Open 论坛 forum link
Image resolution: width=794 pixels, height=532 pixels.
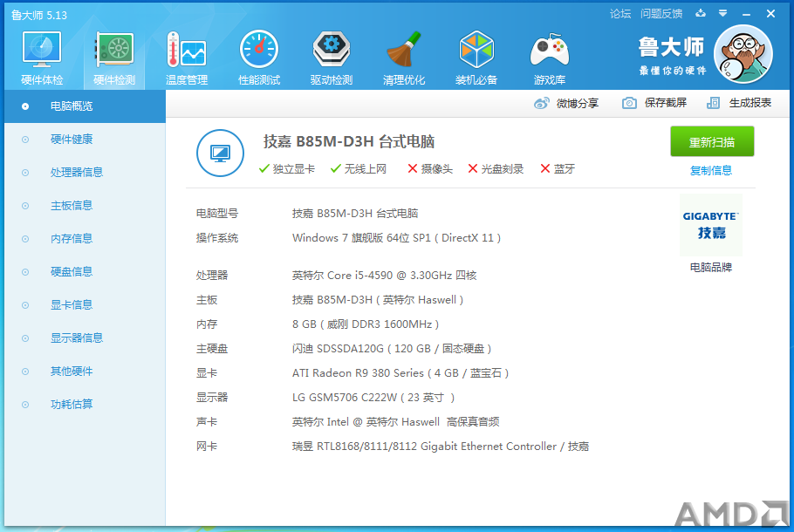(x=620, y=14)
